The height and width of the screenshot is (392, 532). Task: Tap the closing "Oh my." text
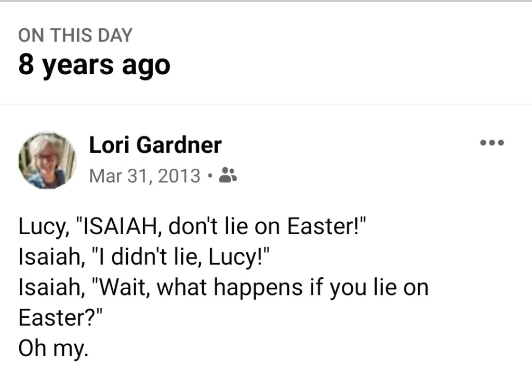pyautogui.click(x=53, y=347)
